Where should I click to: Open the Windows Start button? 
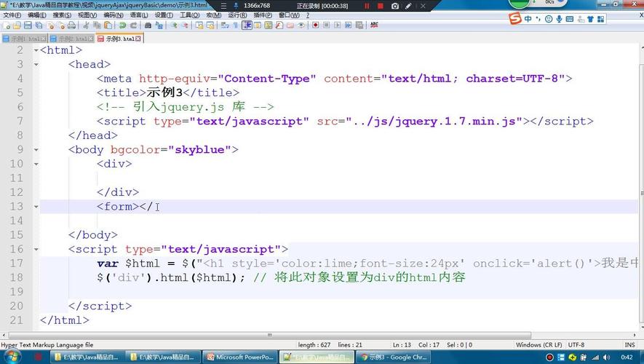pyautogui.click(x=11, y=357)
